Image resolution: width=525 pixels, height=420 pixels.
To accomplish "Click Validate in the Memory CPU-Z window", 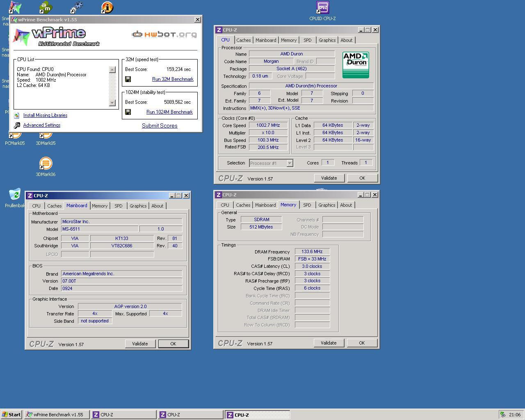I will point(329,343).
